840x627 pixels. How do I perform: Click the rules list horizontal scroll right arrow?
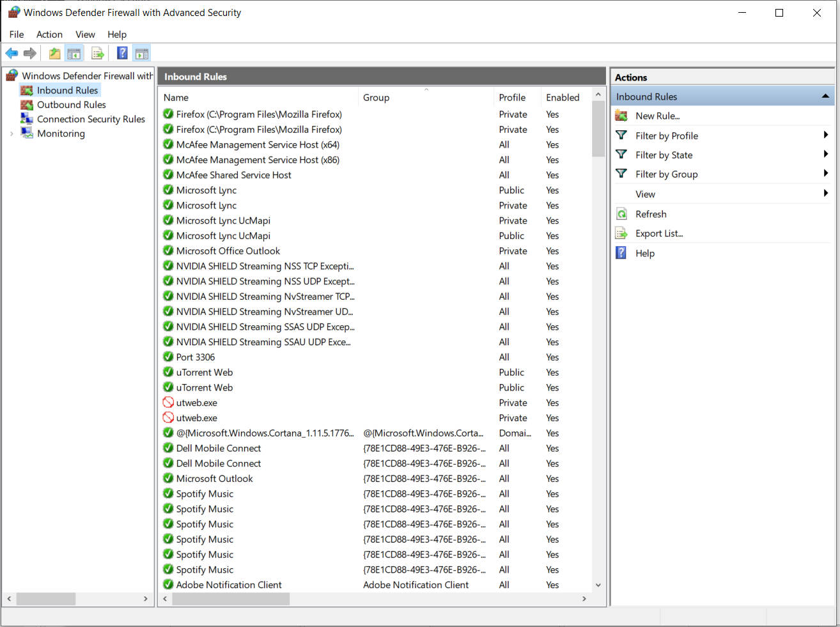[x=584, y=599]
